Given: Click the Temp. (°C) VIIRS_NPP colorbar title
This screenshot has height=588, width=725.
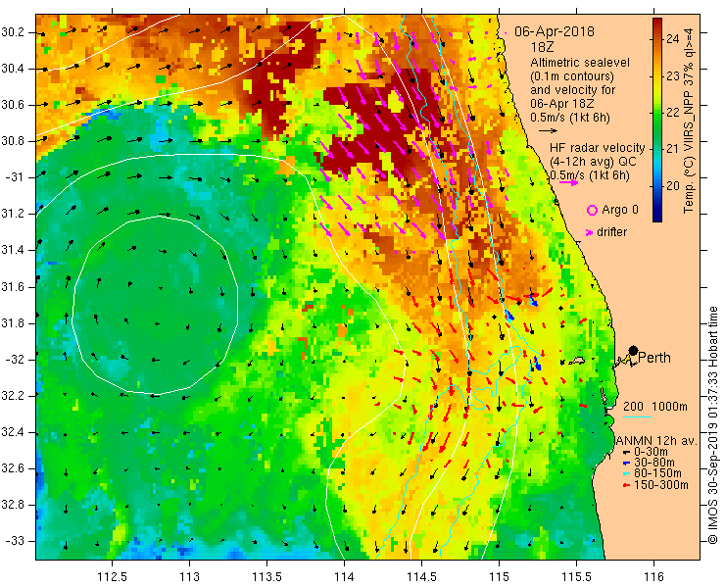Looking at the screenshot, I should [x=689, y=121].
